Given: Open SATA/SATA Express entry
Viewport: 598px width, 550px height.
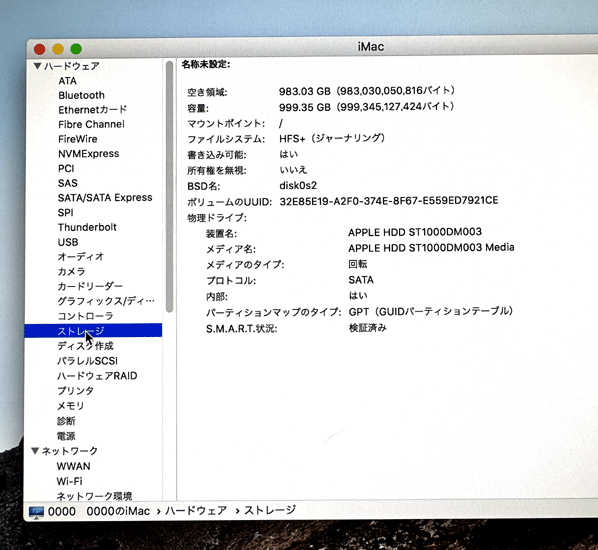Looking at the screenshot, I should point(105,198).
